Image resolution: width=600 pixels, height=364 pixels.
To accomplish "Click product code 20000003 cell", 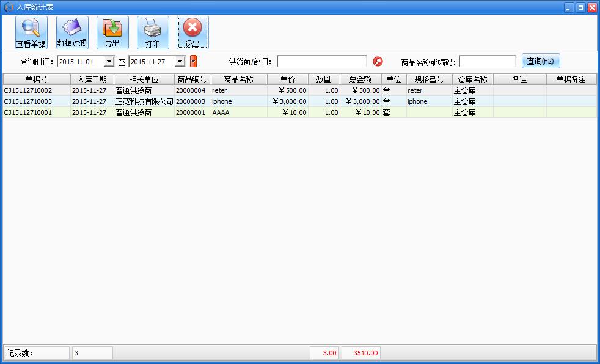I will pyautogui.click(x=192, y=101).
